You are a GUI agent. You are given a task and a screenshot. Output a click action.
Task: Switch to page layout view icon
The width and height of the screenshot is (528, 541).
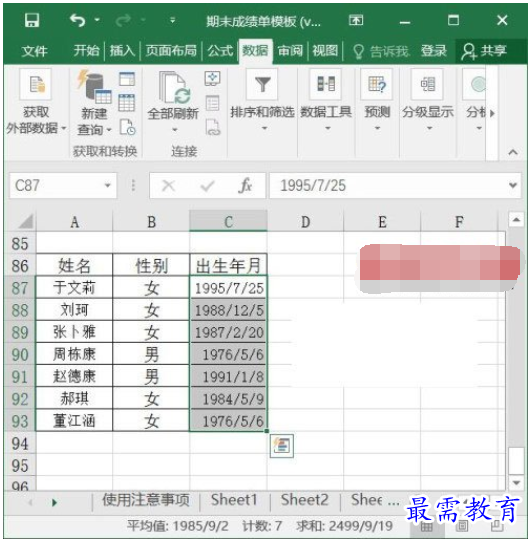462,526
